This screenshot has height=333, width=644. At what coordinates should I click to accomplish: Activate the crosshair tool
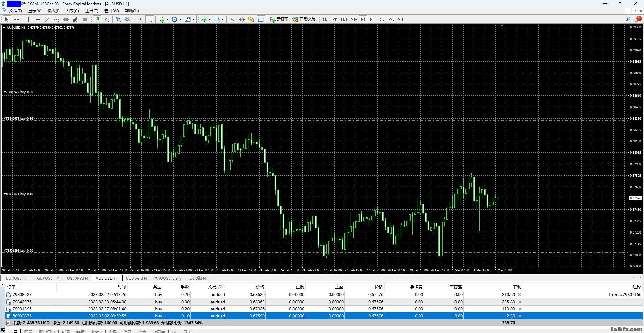click(16, 19)
